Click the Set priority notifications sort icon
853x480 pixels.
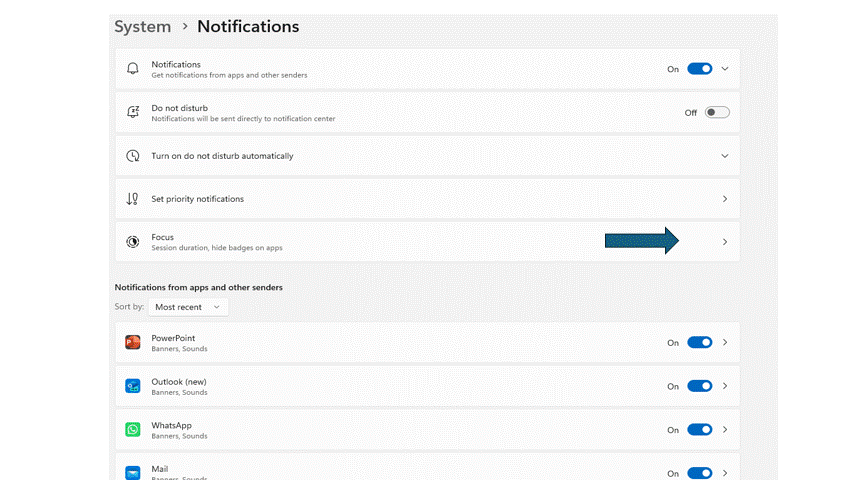coord(133,199)
